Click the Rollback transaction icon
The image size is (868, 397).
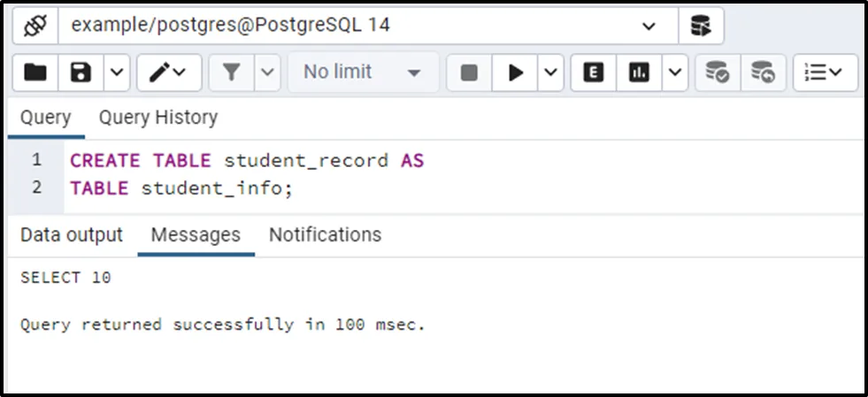[763, 73]
